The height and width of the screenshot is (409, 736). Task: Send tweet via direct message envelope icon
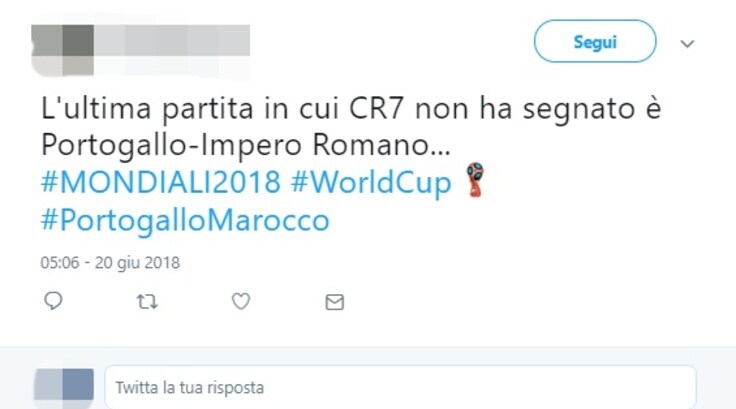click(335, 302)
